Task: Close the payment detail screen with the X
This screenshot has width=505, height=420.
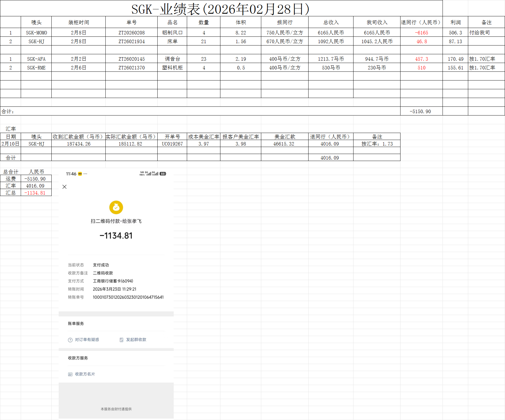Action: coord(65,187)
